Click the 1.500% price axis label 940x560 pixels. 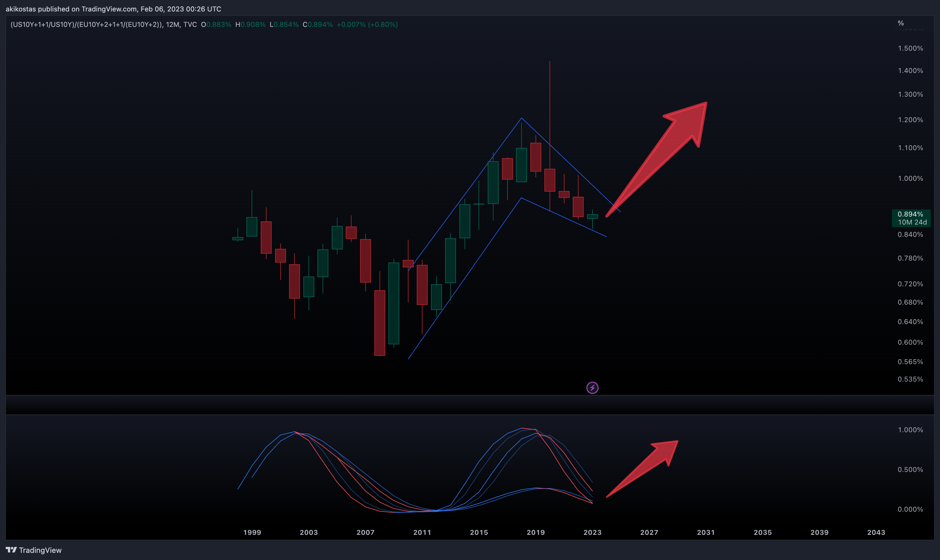pyautogui.click(x=910, y=48)
